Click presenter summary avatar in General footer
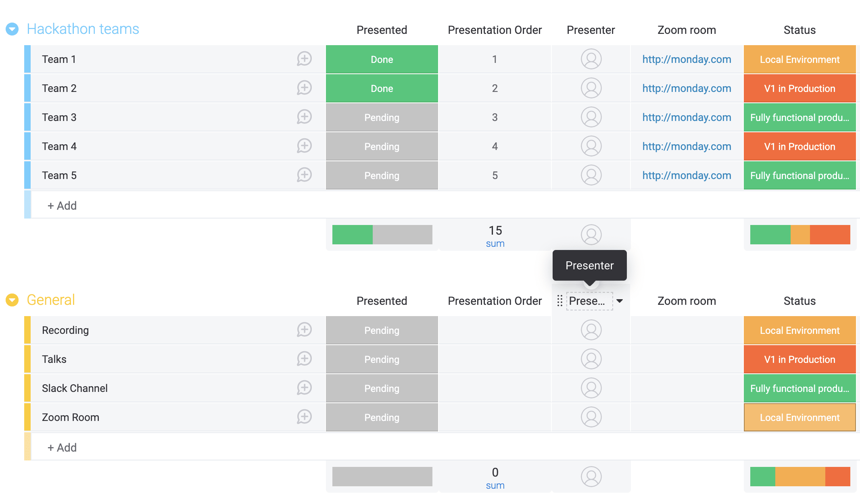The height and width of the screenshot is (504, 860). 591,477
